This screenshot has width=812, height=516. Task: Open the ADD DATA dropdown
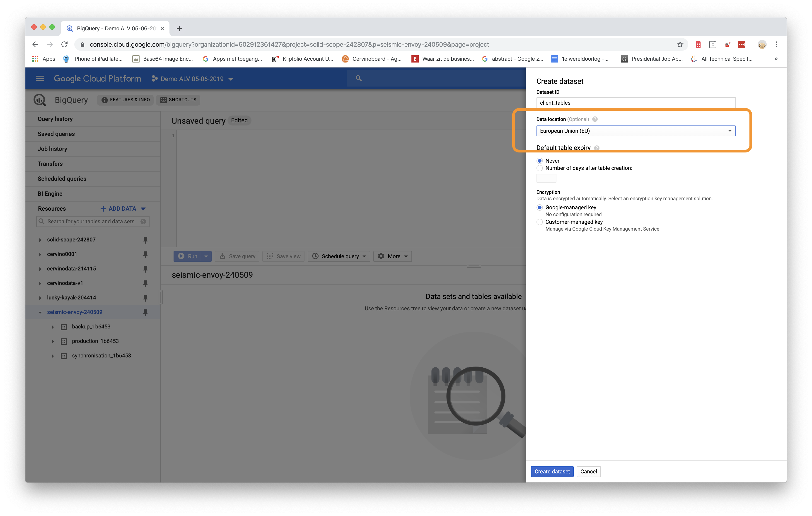123,209
